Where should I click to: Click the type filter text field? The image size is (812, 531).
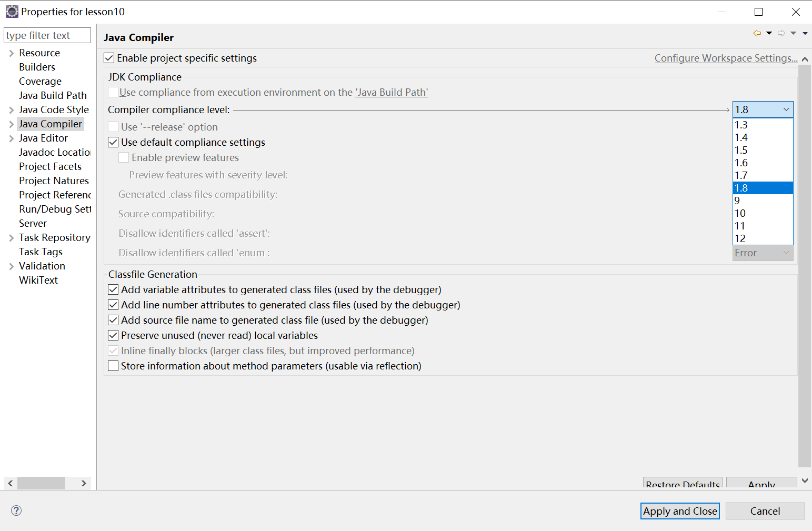click(47, 35)
